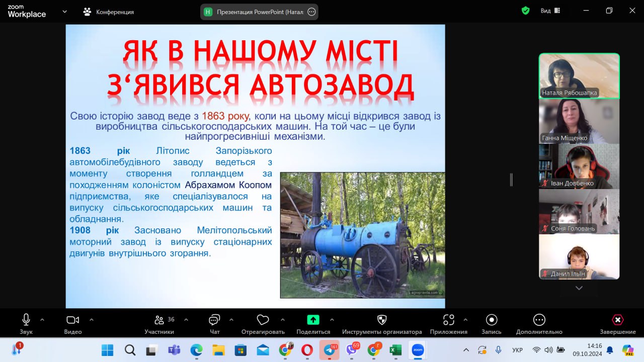Expand video options arrow next to Видео
This screenshot has width=644, height=362.
[92, 319]
